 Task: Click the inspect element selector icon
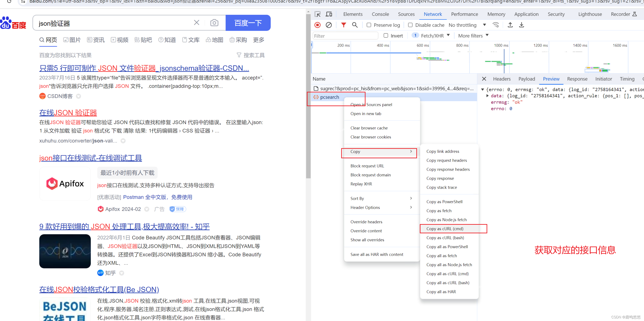click(x=318, y=14)
